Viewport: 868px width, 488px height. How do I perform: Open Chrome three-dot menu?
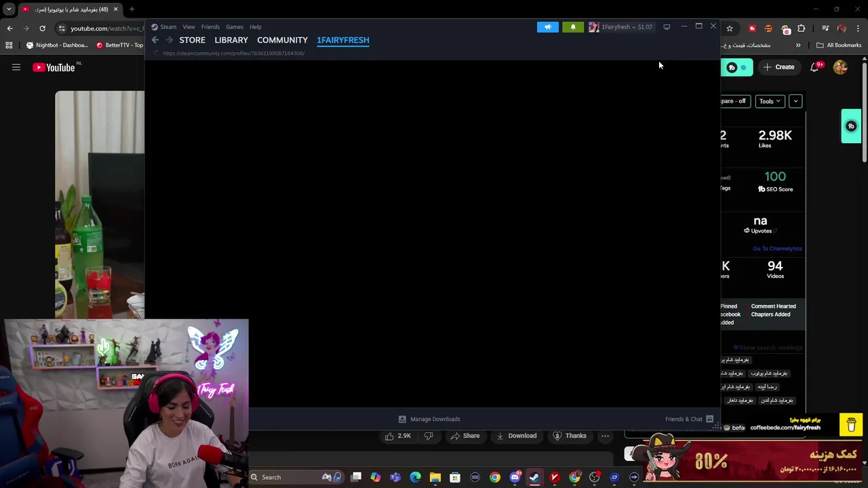pos(859,28)
